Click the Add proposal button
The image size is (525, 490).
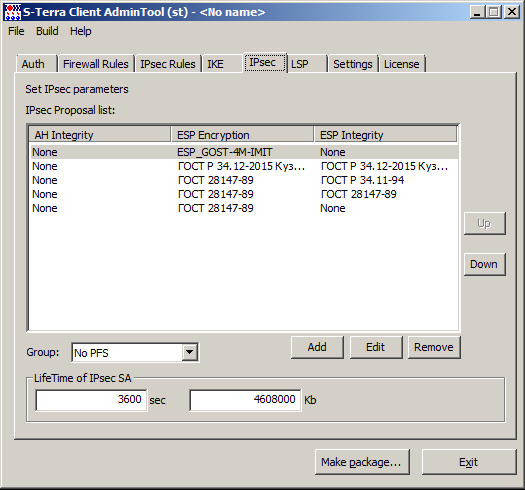pyautogui.click(x=317, y=347)
